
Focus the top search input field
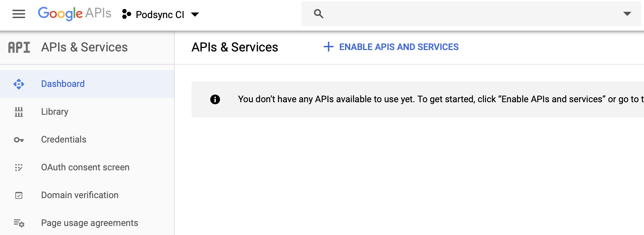[x=470, y=14]
